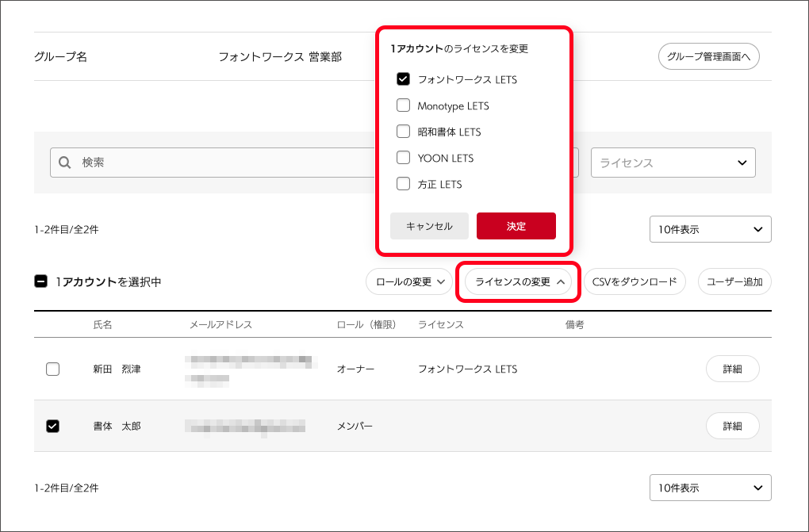Click the minus select-all indicator icon
This screenshot has width=809, height=532.
pyautogui.click(x=41, y=281)
